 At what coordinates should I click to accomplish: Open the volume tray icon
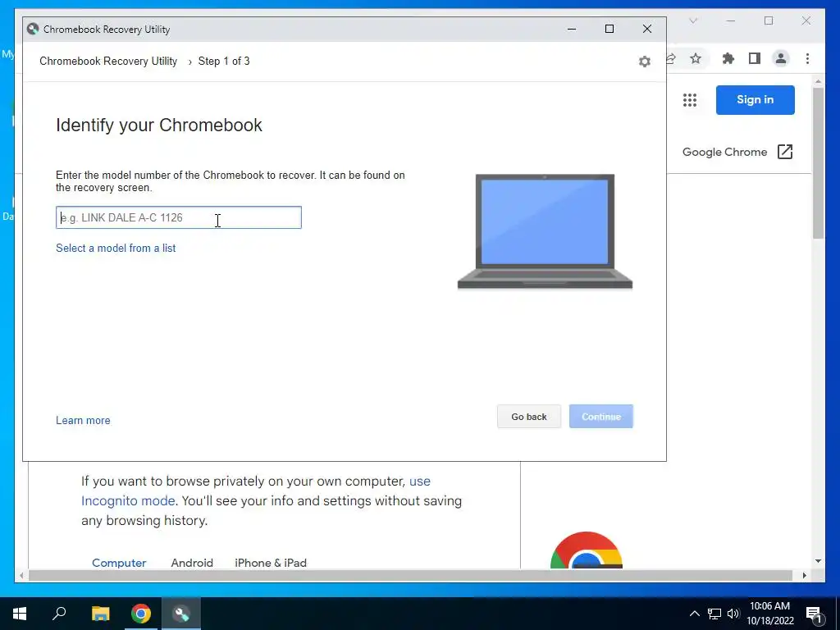tap(733, 614)
